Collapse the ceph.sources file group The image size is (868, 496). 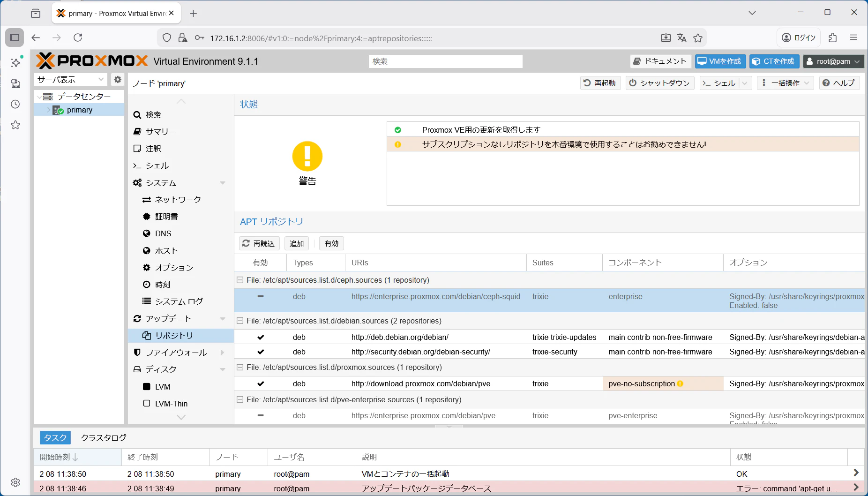(x=240, y=280)
